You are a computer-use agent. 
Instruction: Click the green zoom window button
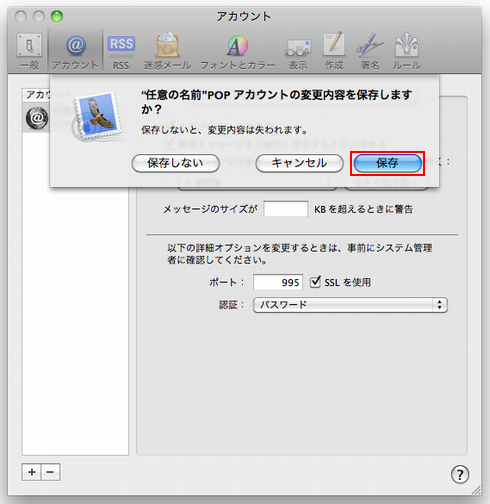57,16
